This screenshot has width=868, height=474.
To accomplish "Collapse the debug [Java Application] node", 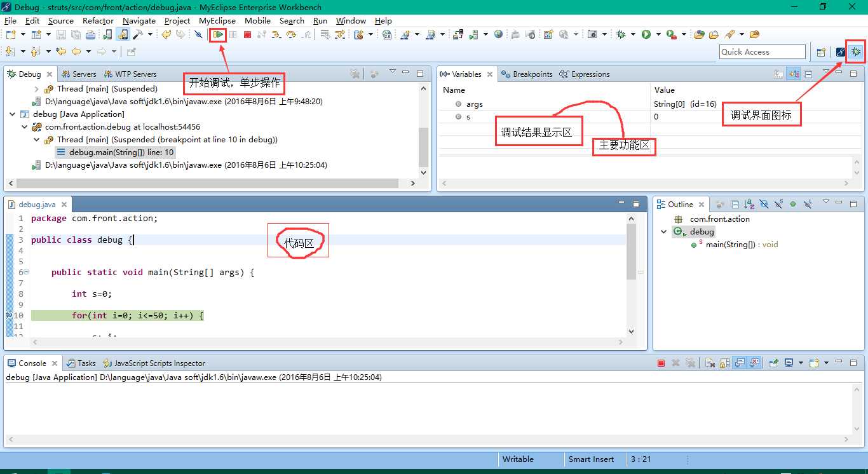I will click(x=13, y=114).
